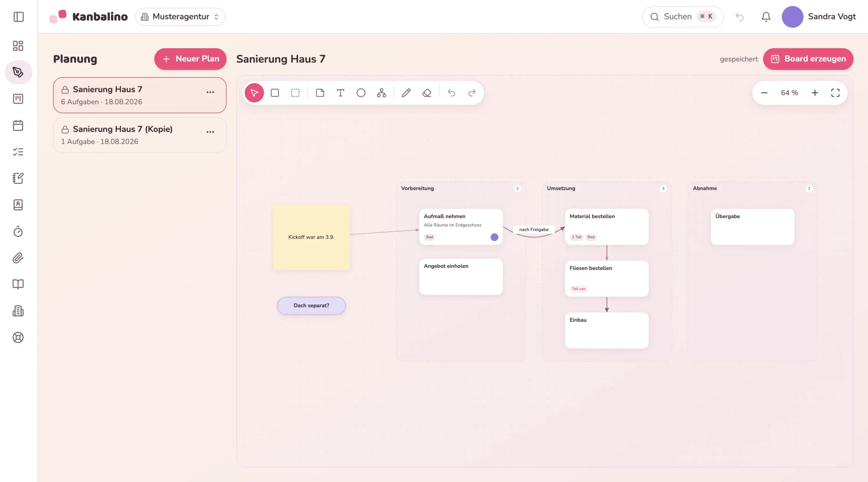Open options menu for Sanierung Haus 7
The height and width of the screenshot is (482, 868).
click(210, 92)
